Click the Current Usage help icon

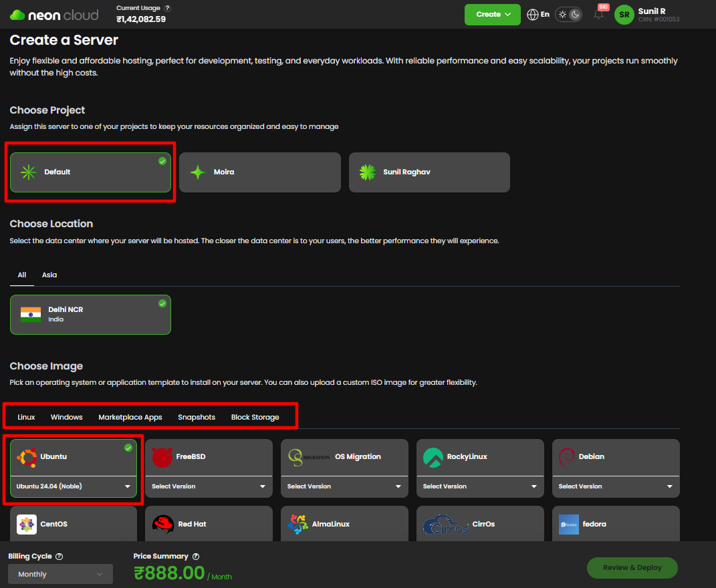pos(167,8)
